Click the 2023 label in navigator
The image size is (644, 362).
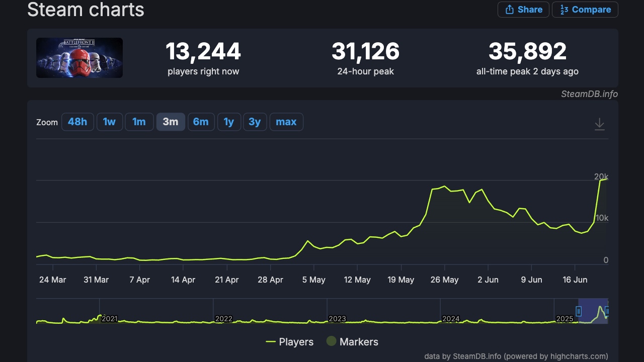pyautogui.click(x=337, y=319)
